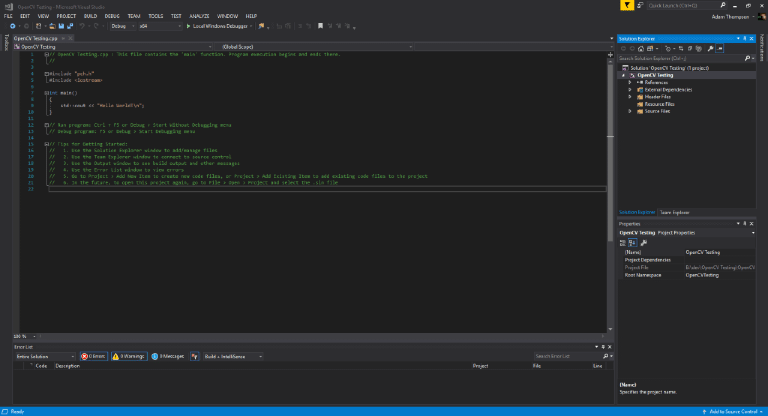Expand the Source Files folder
This screenshot has width=768, height=416.
click(x=630, y=111)
